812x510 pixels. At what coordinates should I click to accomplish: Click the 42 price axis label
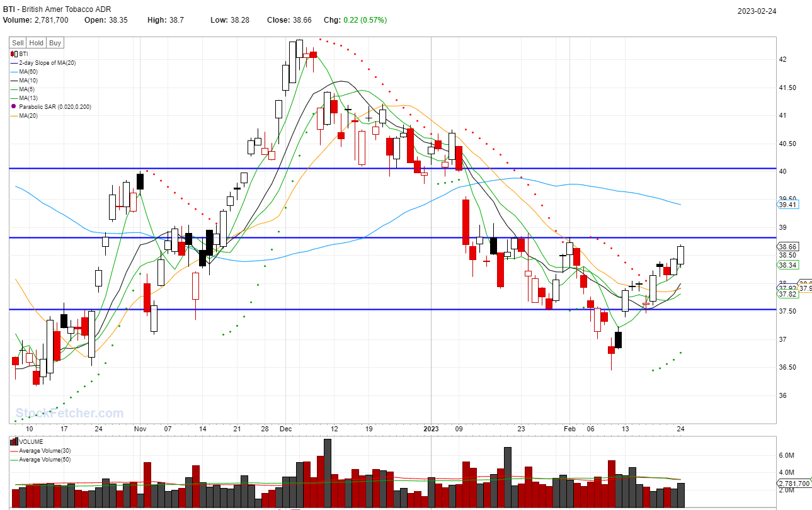(782, 59)
